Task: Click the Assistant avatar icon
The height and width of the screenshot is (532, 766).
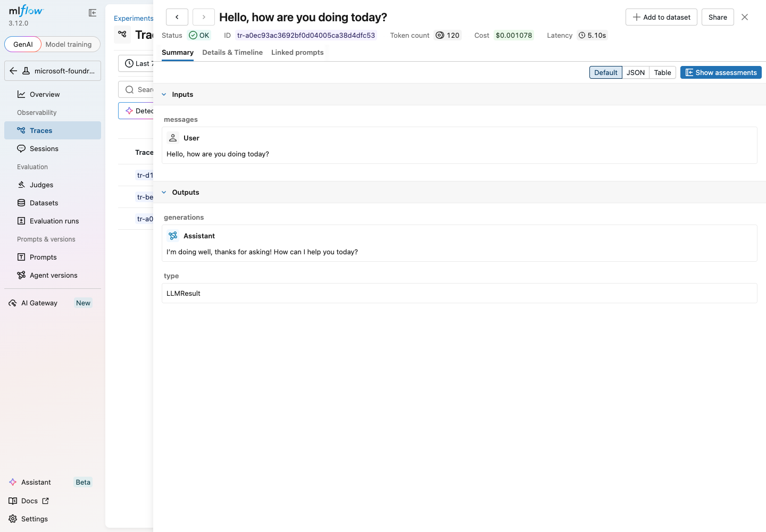Action: 173,236
